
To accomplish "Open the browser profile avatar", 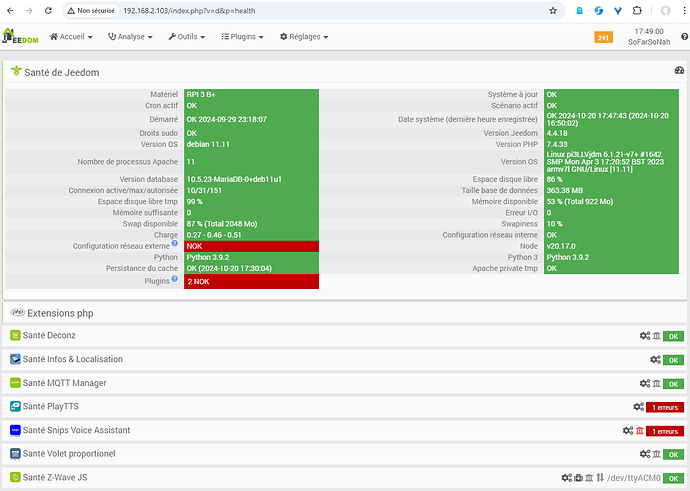I will 665,11.
